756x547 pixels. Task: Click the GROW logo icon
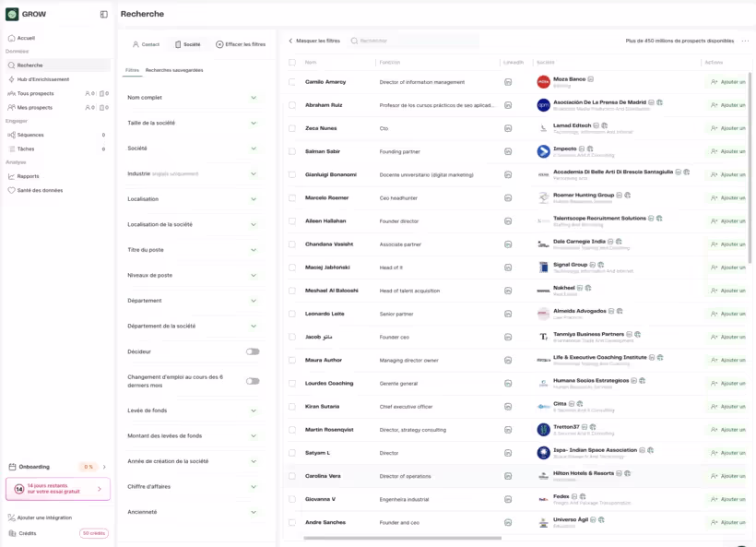12,14
